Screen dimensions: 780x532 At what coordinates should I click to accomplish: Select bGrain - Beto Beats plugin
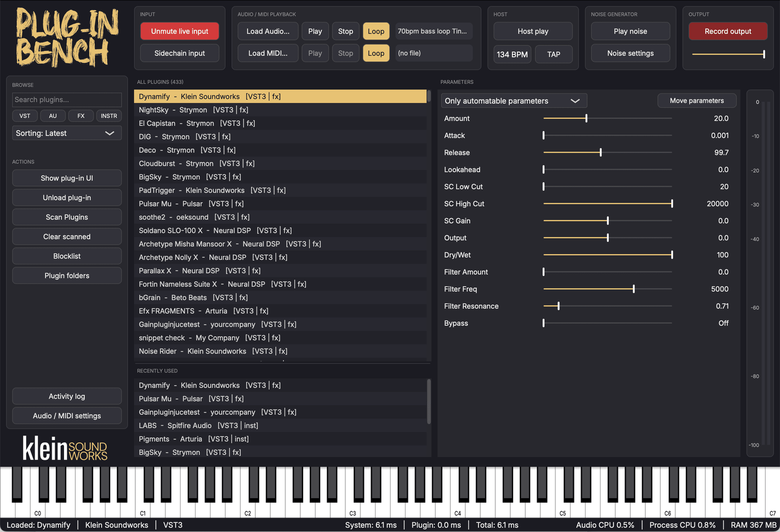point(280,297)
